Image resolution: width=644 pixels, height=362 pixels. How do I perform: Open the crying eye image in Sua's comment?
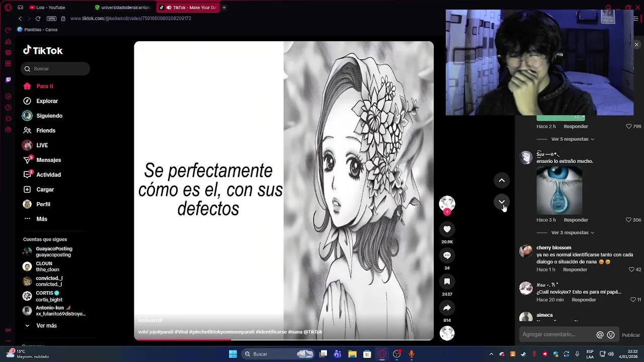point(559,190)
